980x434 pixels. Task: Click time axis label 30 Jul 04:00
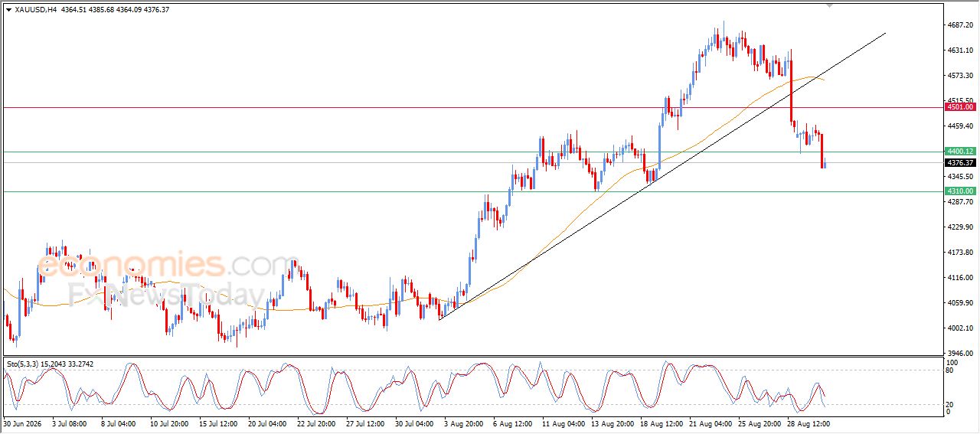[x=413, y=423]
